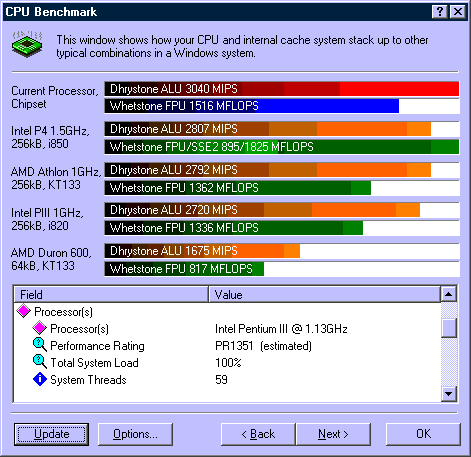Click the green CPU chip icon
Viewport: 471px width, 457px height.
27,44
